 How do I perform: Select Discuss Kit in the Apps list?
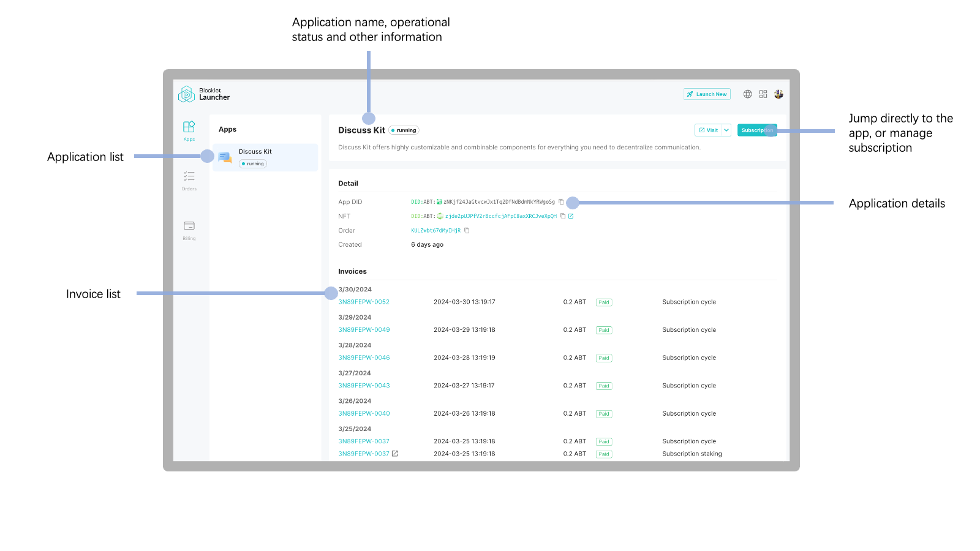pyautogui.click(x=265, y=157)
